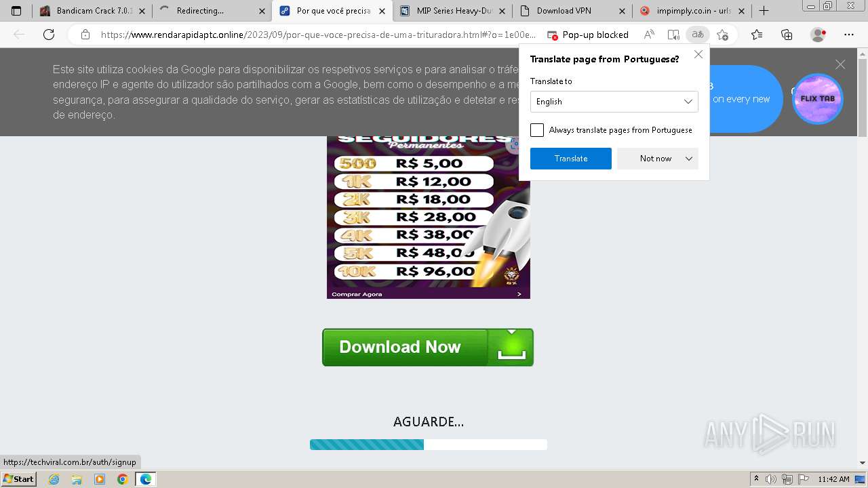The image size is (868, 488).
Task: Click the green Download Now button
Action: pyautogui.click(x=428, y=347)
